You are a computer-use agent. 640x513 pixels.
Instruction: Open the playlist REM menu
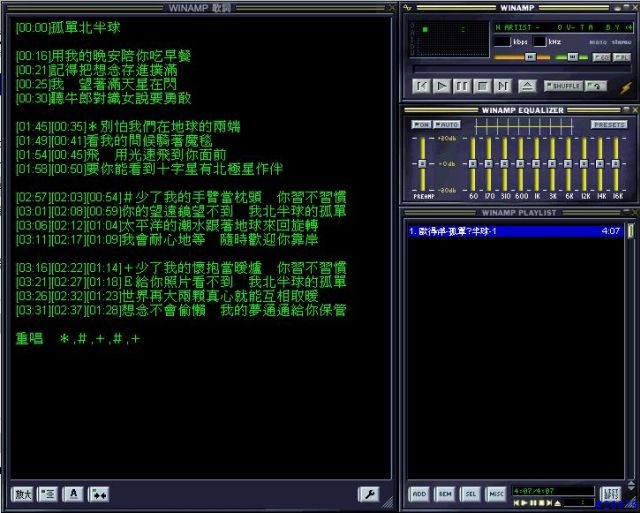[x=445, y=494]
